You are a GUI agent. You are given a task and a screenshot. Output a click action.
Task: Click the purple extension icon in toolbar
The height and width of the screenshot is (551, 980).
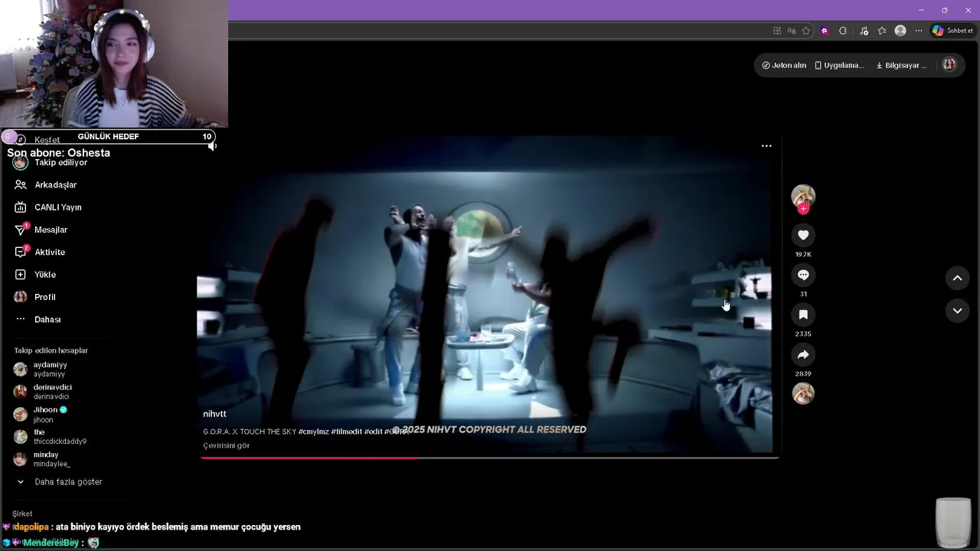(x=825, y=31)
